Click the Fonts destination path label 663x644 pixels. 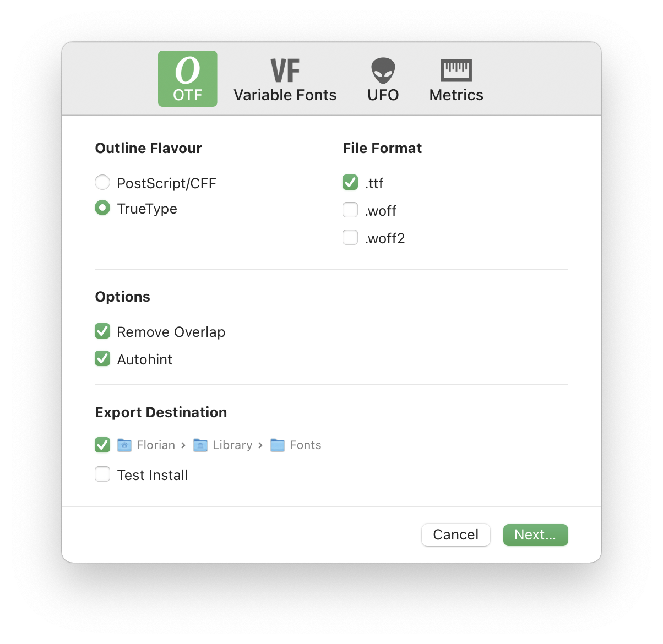[306, 445]
